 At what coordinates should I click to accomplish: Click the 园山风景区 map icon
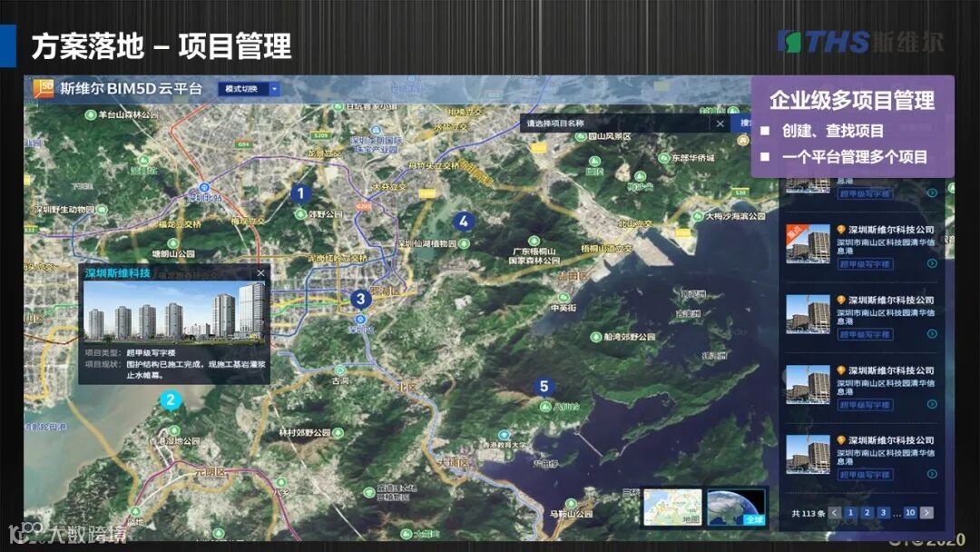[x=582, y=135]
